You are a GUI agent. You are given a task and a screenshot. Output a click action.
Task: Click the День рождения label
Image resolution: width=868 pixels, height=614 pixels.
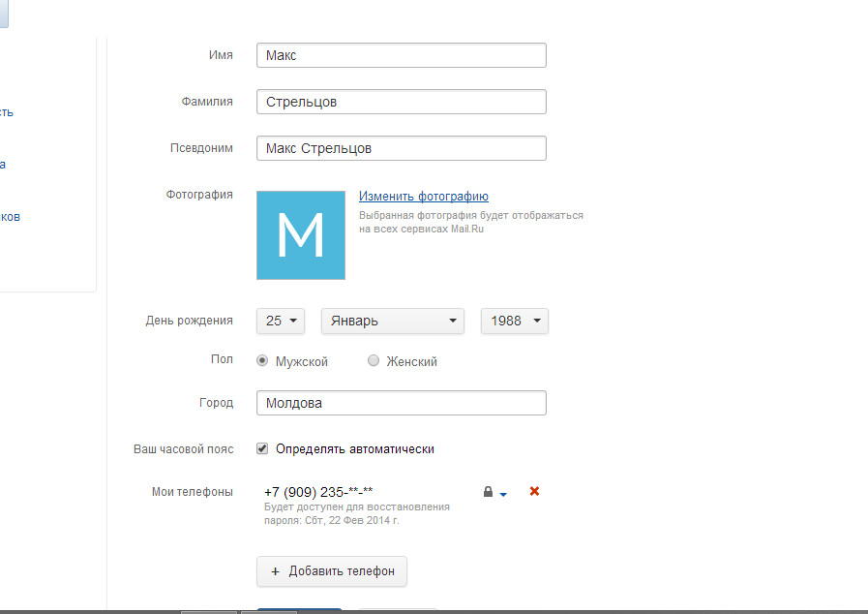point(190,321)
